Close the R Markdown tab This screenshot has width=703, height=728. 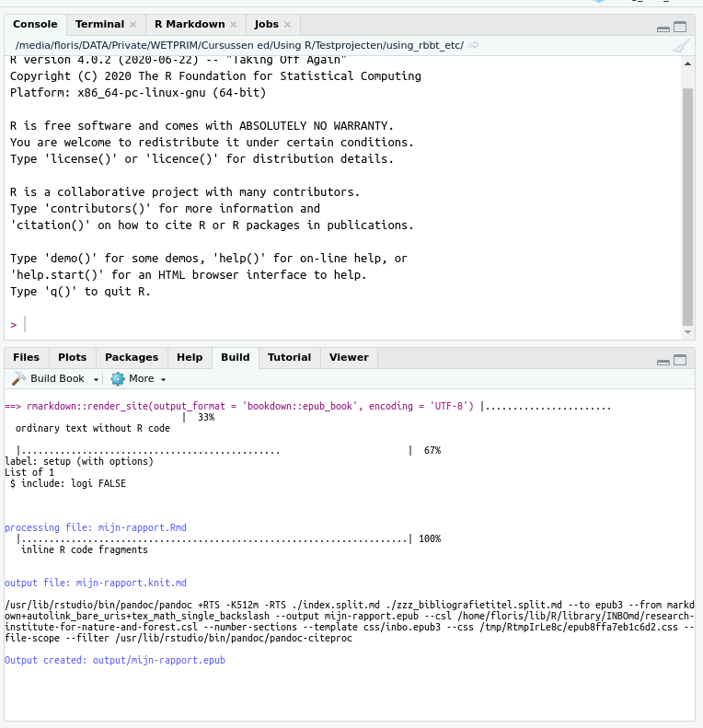(233, 25)
